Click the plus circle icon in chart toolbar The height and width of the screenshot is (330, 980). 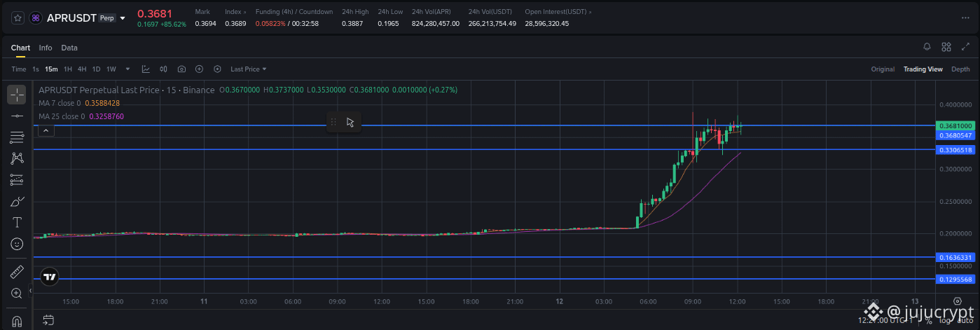pyautogui.click(x=199, y=69)
